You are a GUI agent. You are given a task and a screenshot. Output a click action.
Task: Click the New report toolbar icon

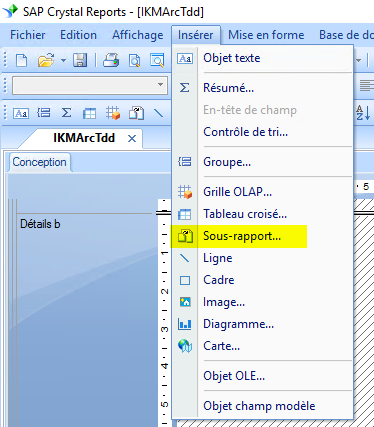[x=22, y=61]
